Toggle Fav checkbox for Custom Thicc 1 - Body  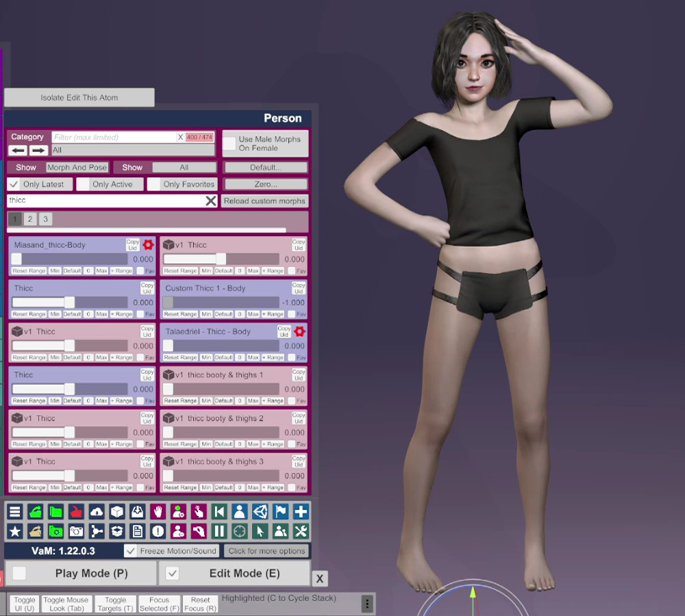(x=291, y=314)
